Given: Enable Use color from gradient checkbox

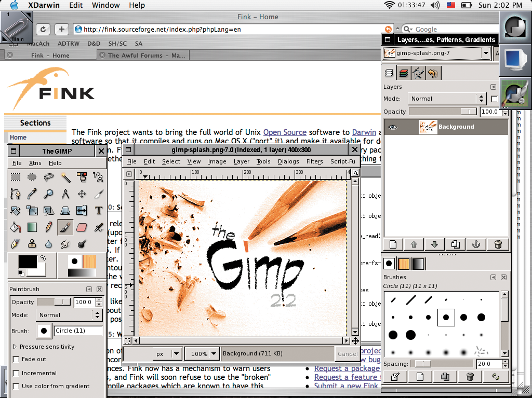Looking at the screenshot, I should coord(16,386).
